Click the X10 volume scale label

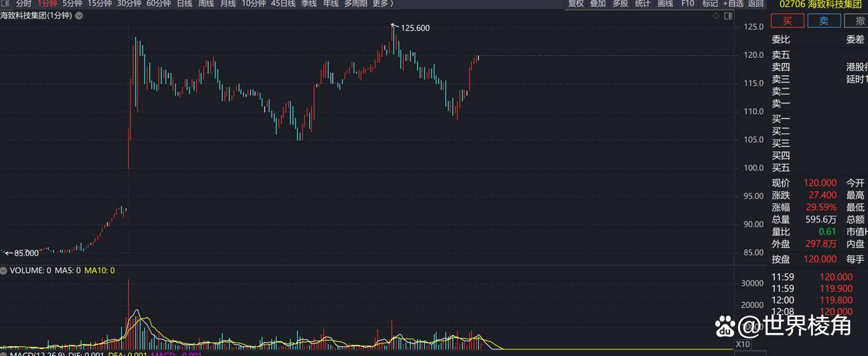[743, 344]
